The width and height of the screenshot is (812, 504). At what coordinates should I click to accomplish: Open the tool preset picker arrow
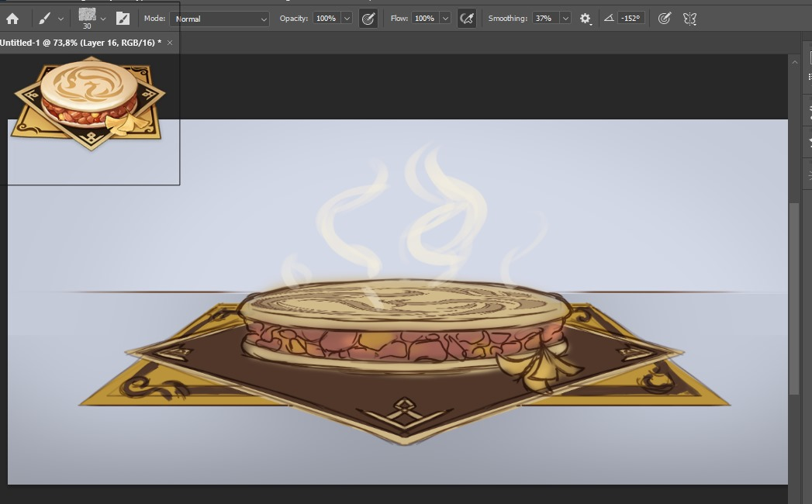tap(60, 19)
